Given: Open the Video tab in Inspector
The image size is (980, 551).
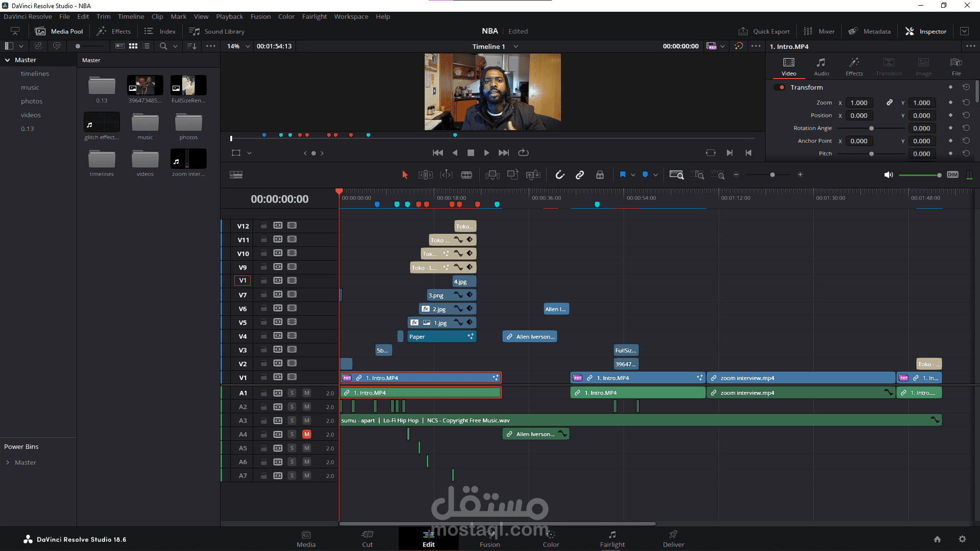Looking at the screenshot, I should [789, 67].
